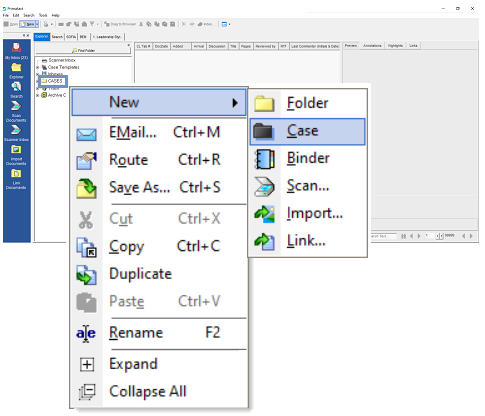Viewport: 485px width, 416px height.
Task: Click the black Case folder icon
Action: pos(263,131)
